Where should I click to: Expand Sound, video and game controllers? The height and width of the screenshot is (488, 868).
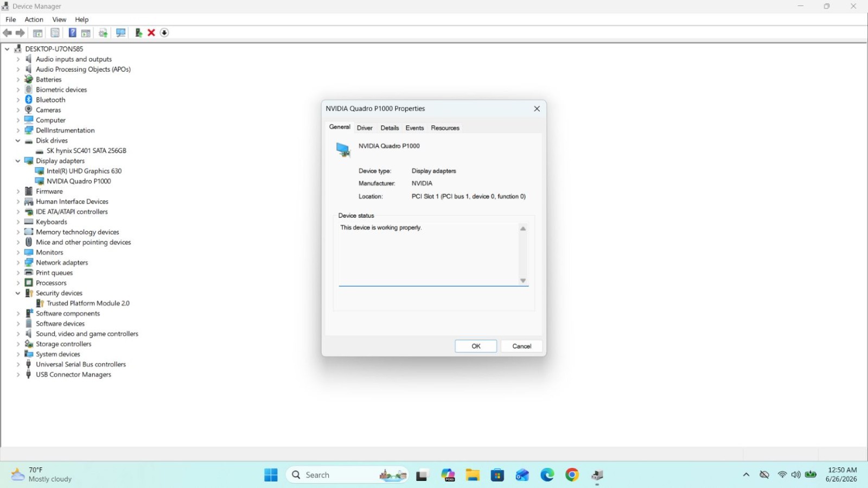pos(18,334)
